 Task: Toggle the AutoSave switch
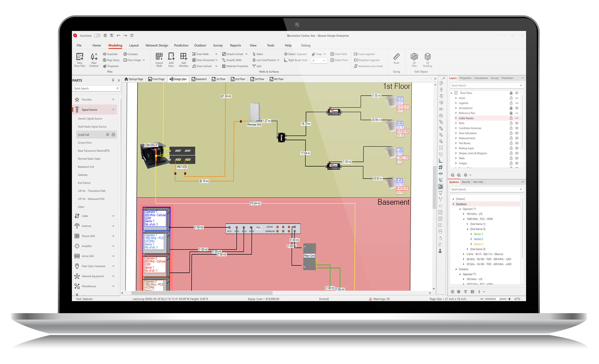(x=97, y=36)
